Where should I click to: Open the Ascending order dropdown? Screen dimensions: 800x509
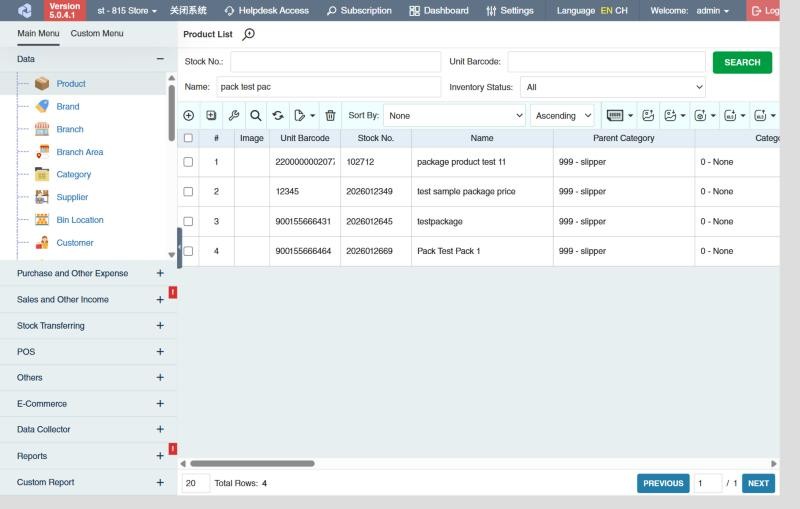[563, 116]
